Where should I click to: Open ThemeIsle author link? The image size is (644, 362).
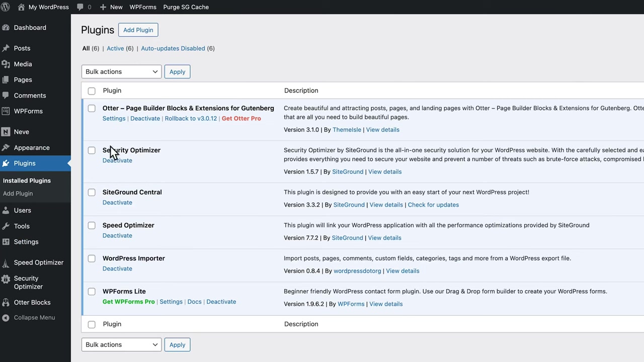[x=347, y=130]
